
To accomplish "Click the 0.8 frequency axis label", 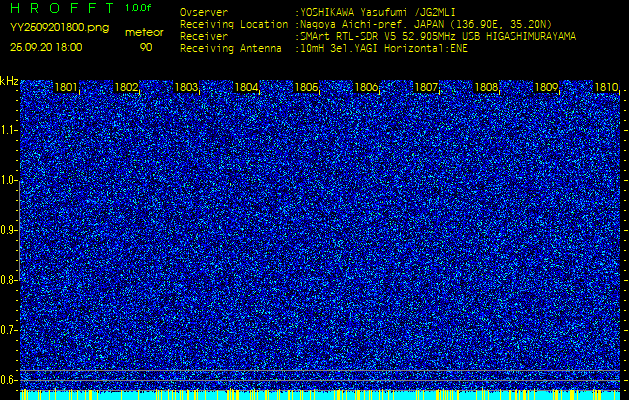I will pyautogui.click(x=9, y=279).
